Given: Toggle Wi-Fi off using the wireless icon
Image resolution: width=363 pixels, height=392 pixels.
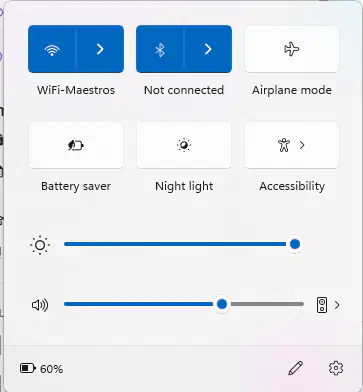Looking at the screenshot, I should [52, 49].
